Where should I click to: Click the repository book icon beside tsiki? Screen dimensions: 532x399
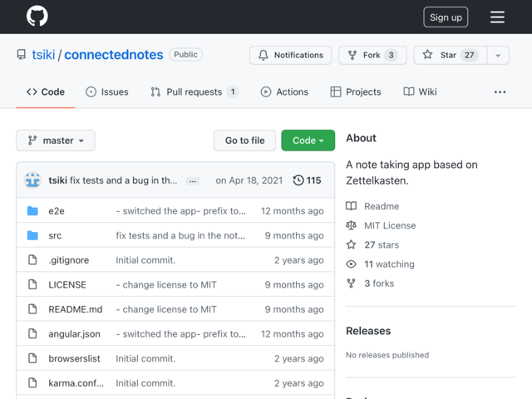(22, 55)
